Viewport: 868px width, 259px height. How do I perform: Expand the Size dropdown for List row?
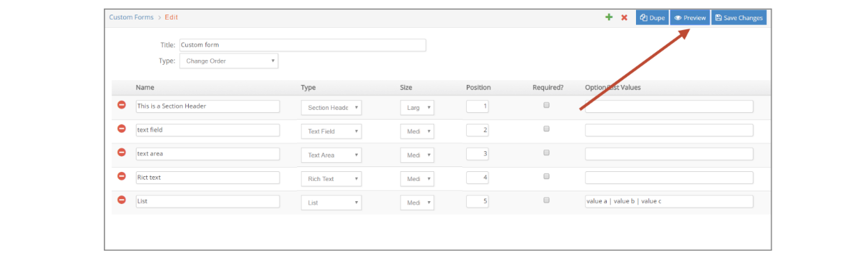(417, 203)
